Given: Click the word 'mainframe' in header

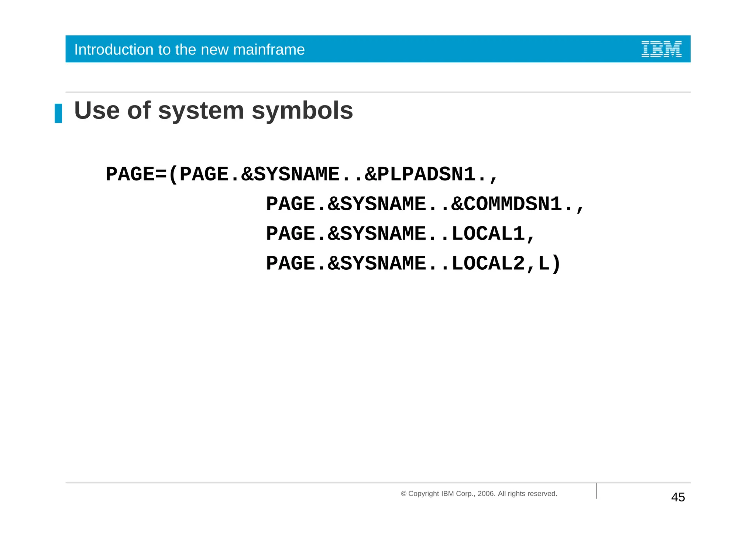Looking at the screenshot, I should point(269,49).
